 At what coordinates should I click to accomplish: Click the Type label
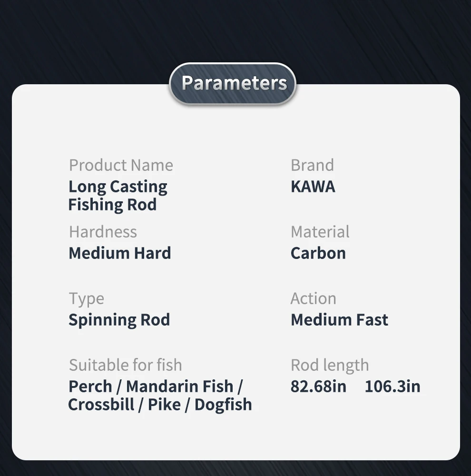tap(86, 299)
